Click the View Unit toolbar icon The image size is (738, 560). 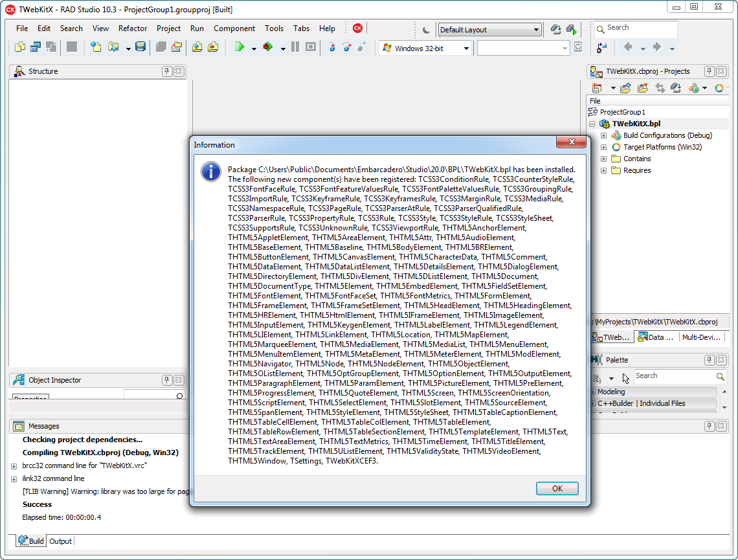pyautogui.click(x=20, y=47)
